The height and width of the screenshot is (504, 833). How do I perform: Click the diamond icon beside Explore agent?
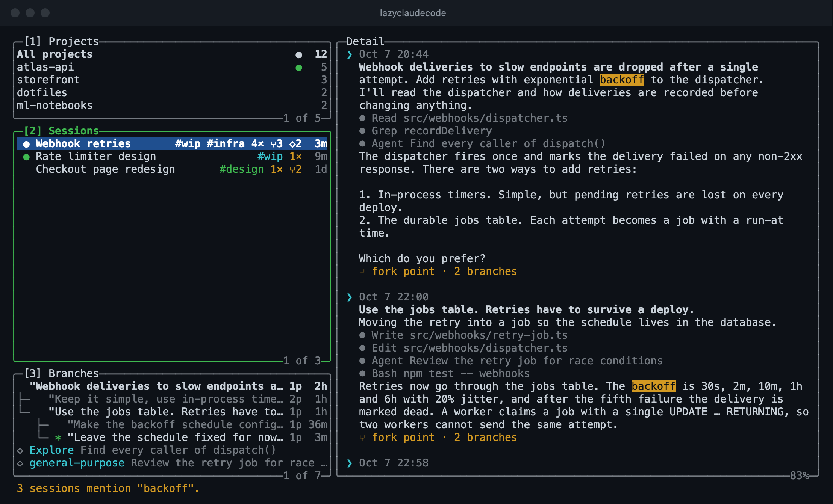tap(20, 450)
